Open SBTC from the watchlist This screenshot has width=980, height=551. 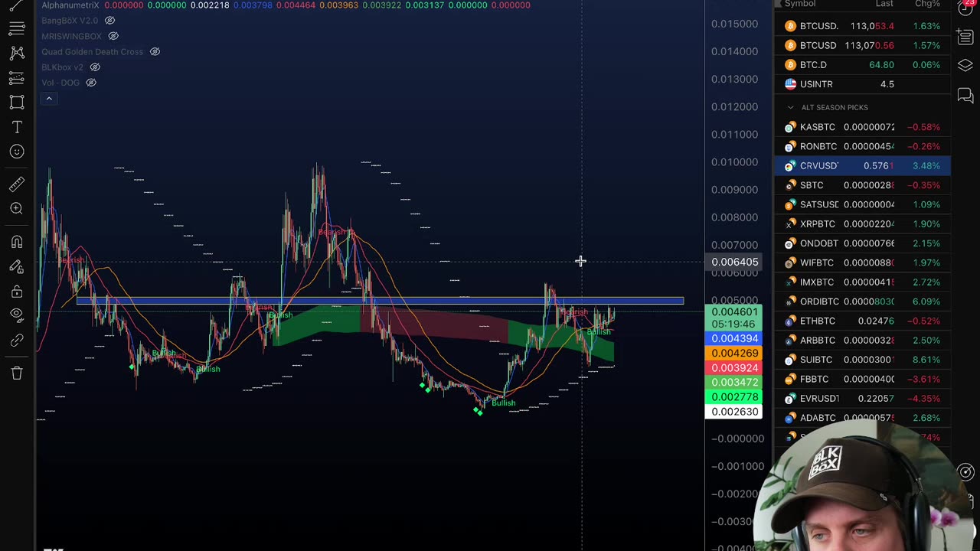coord(863,185)
